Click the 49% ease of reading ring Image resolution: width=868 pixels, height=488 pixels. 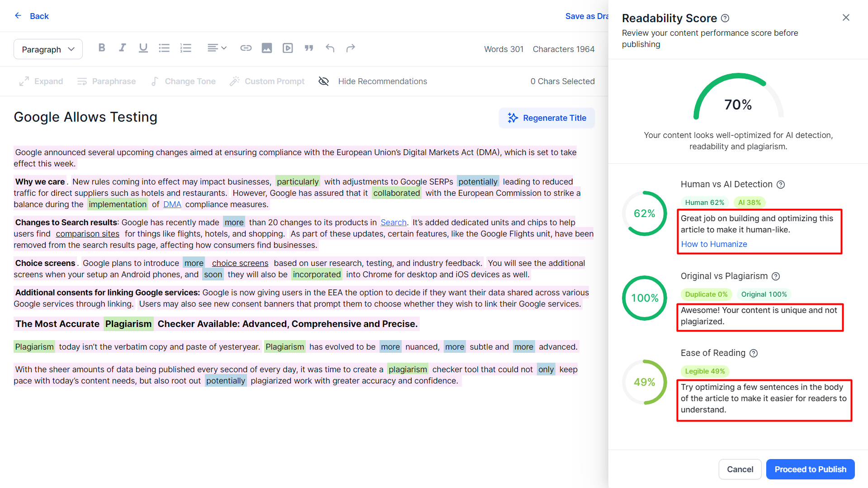pos(645,382)
